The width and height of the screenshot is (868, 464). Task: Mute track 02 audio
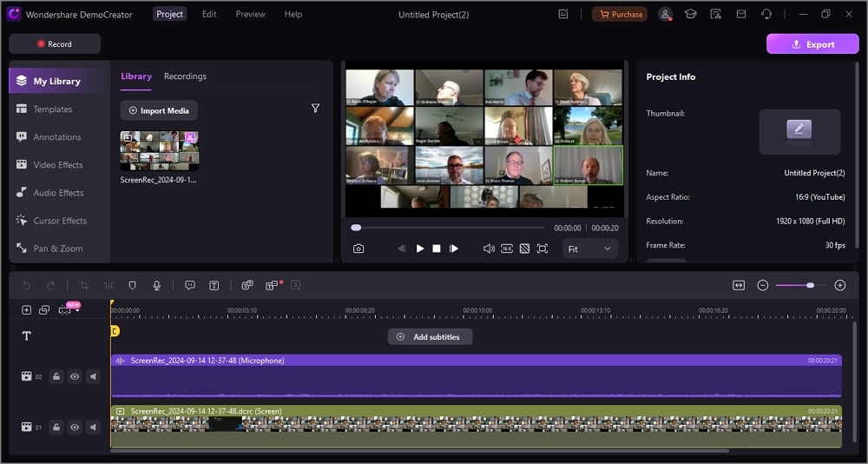coord(93,376)
